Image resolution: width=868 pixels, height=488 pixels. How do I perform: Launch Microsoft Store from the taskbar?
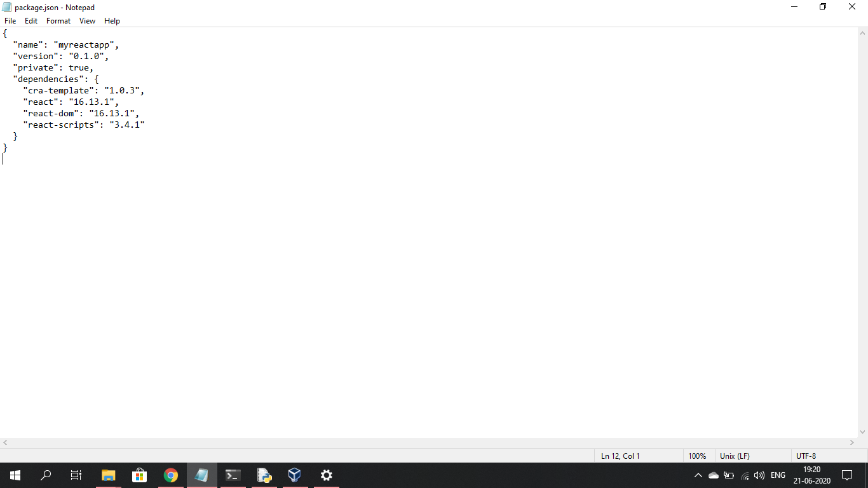pyautogui.click(x=139, y=475)
